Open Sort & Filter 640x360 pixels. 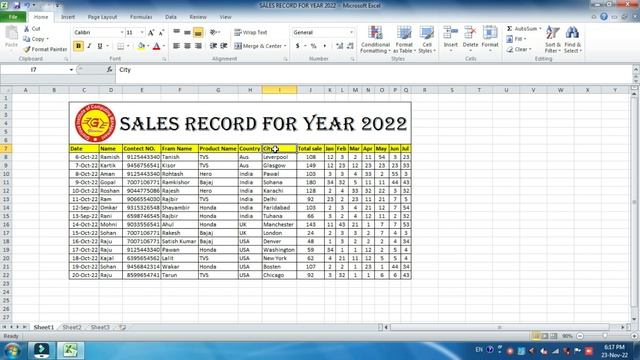(553, 39)
